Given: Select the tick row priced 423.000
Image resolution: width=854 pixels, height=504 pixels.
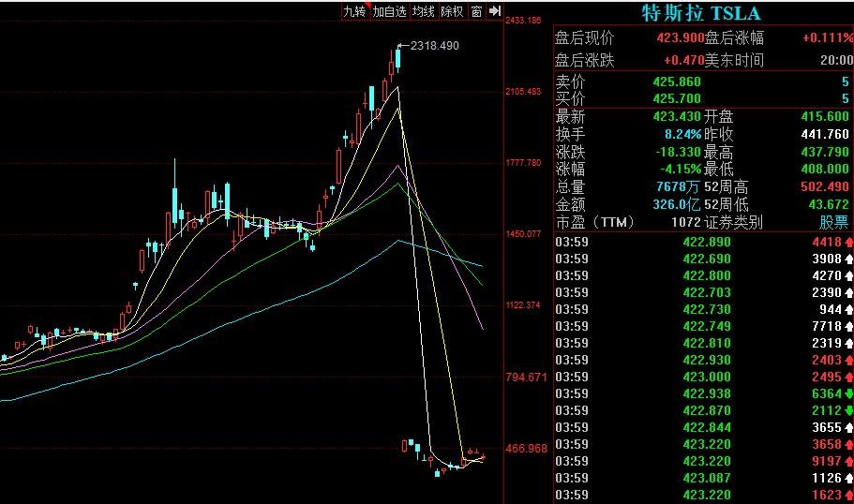Looking at the screenshot, I should (x=704, y=377).
